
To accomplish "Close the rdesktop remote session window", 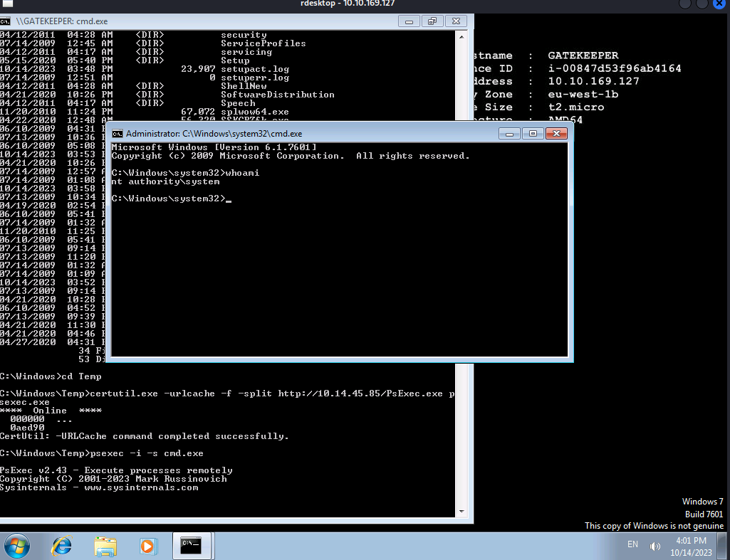I will point(719,4).
